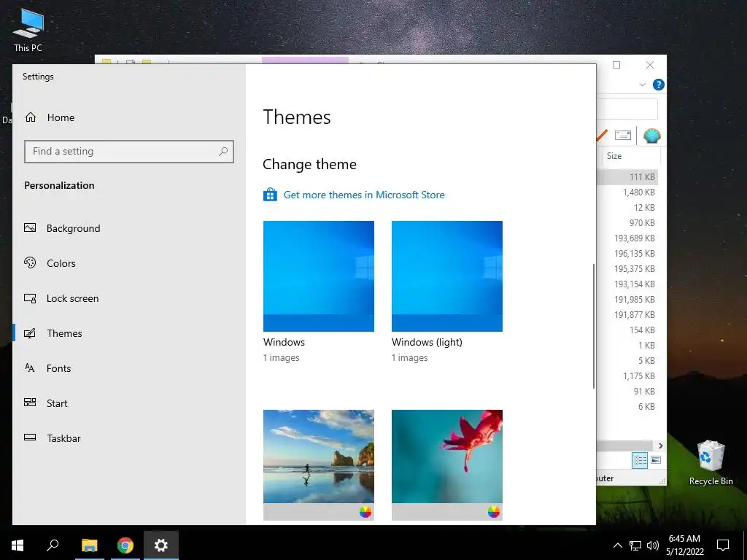Select the 193,689 KB file row
The height and width of the screenshot is (560, 747).
point(627,238)
